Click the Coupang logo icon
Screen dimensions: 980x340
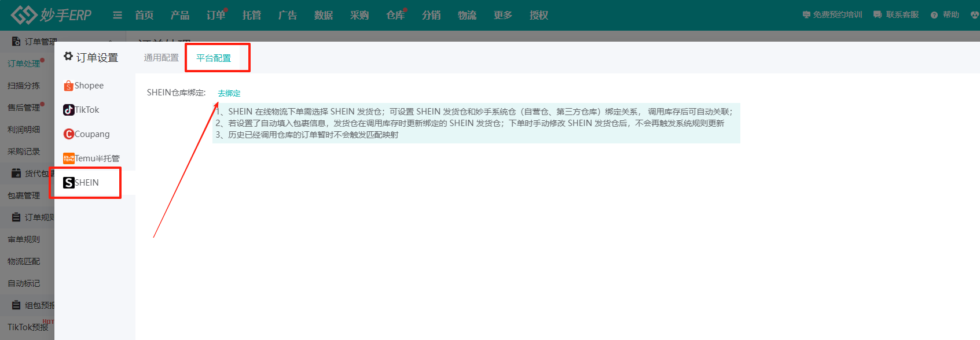(68, 134)
